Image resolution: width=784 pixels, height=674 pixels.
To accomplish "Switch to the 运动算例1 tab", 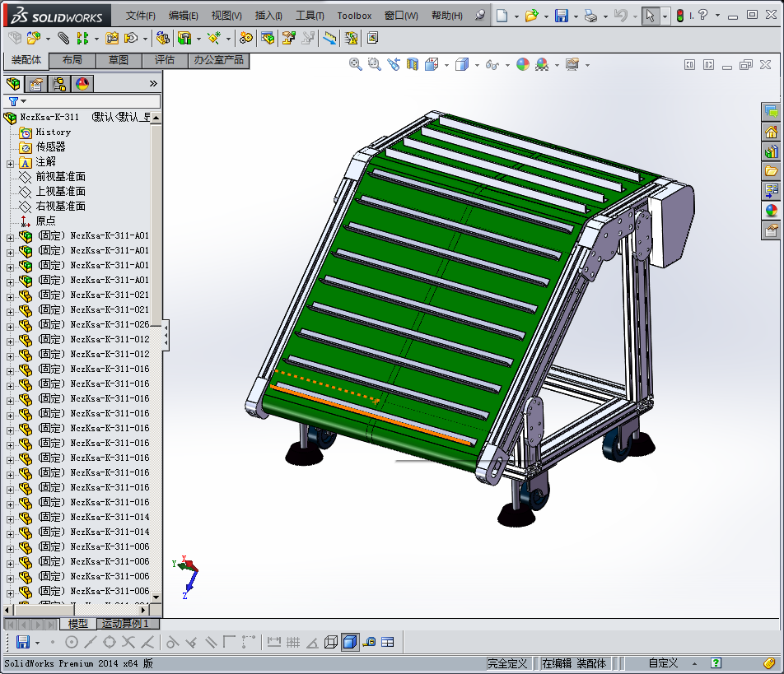I will pyautogui.click(x=125, y=624).
